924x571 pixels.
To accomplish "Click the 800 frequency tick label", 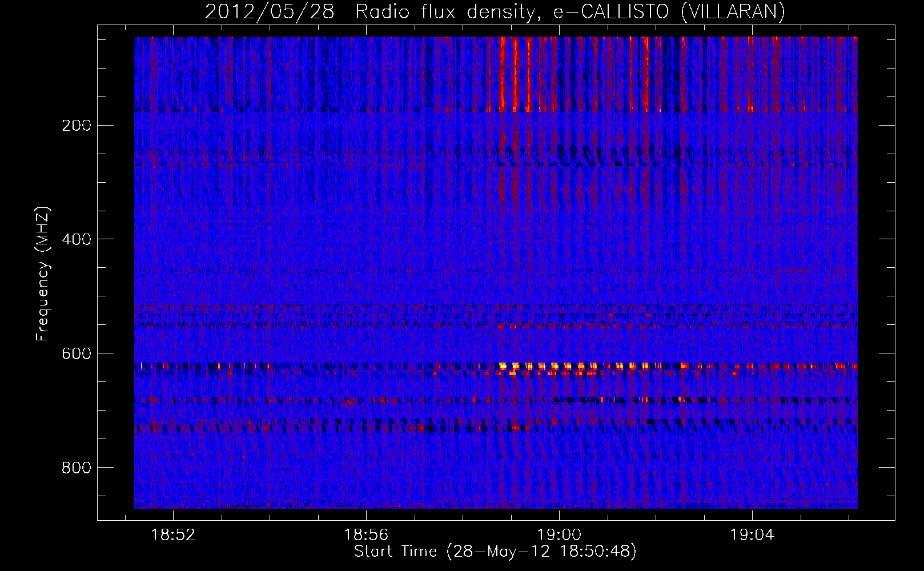I will point(76,468).
